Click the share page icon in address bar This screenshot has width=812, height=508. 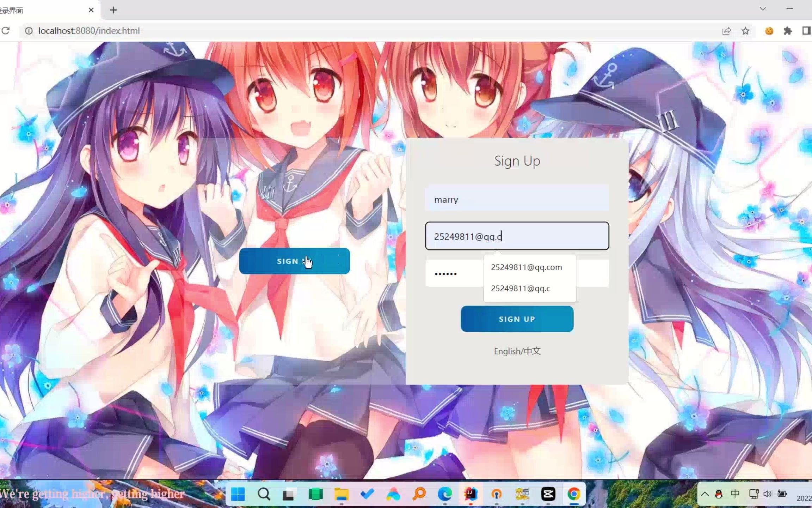tap(726, 31)
